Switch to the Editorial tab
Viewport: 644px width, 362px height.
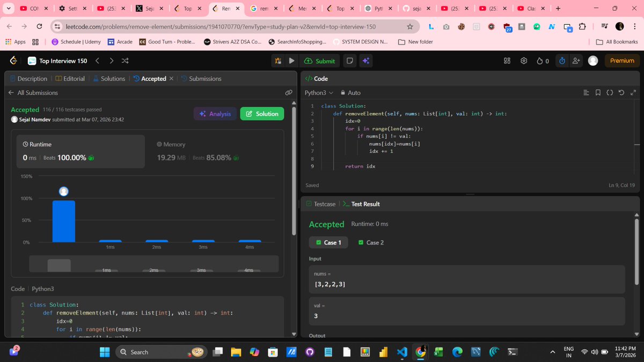(70, 78)
